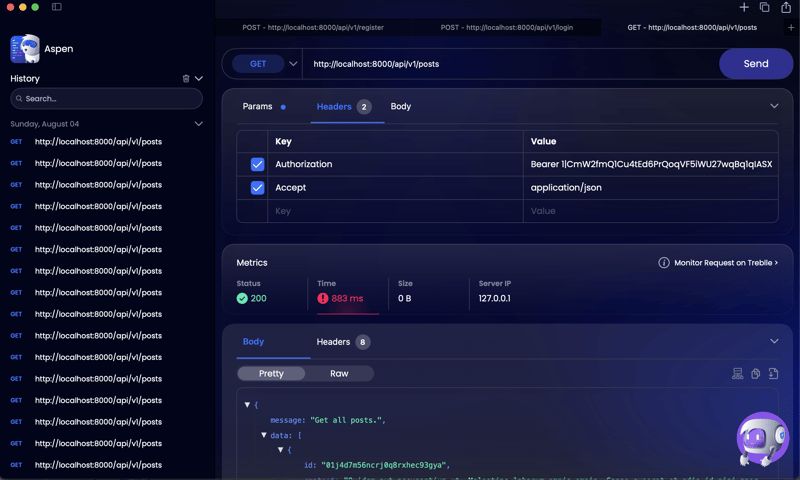Open the purple robot assistant
Viewport: 800px width, 480px height.
click(x=762, y=440)
